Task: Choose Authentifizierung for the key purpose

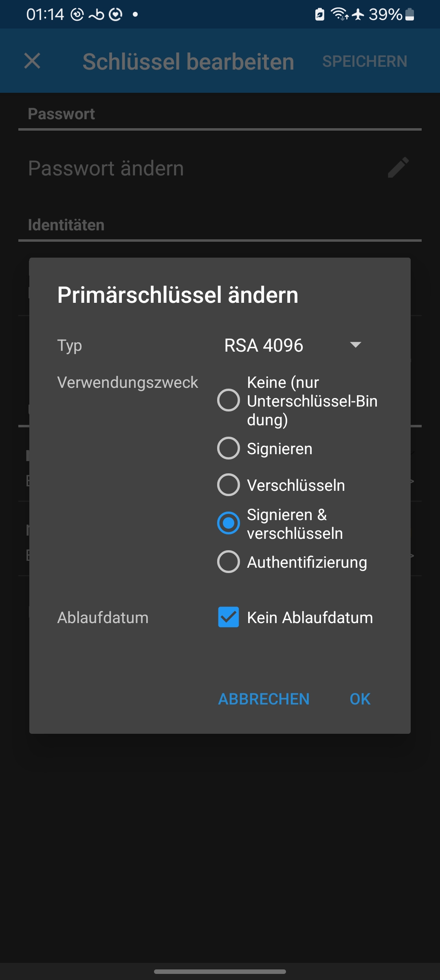Action: (x=229, y=562)
